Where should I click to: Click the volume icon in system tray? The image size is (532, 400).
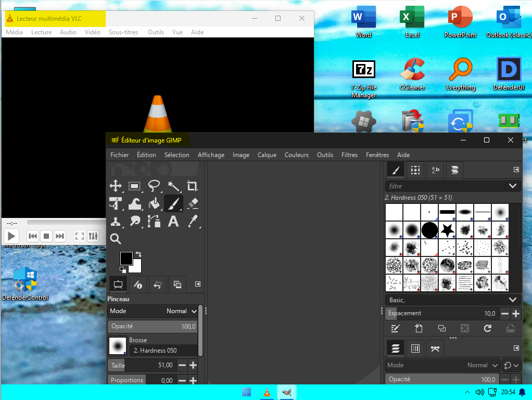tap(479, 392)
